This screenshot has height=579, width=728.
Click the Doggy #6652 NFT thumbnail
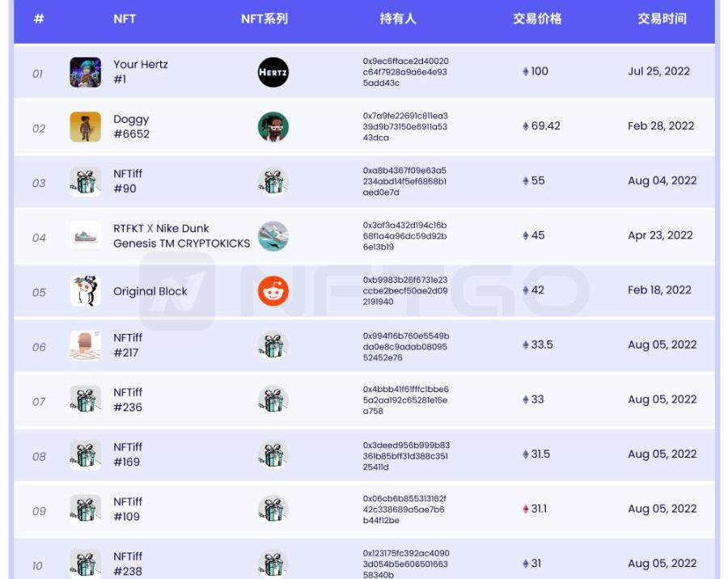(x=86, y=127)
